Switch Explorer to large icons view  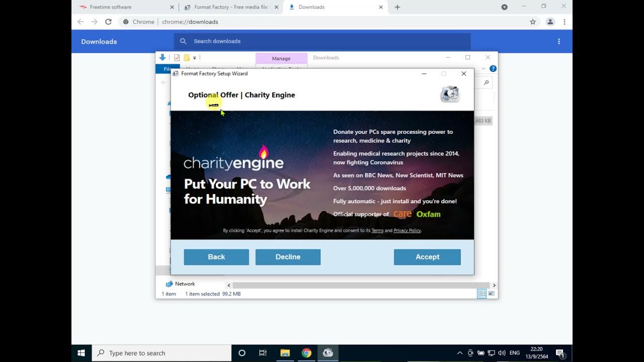pos(491,294)
